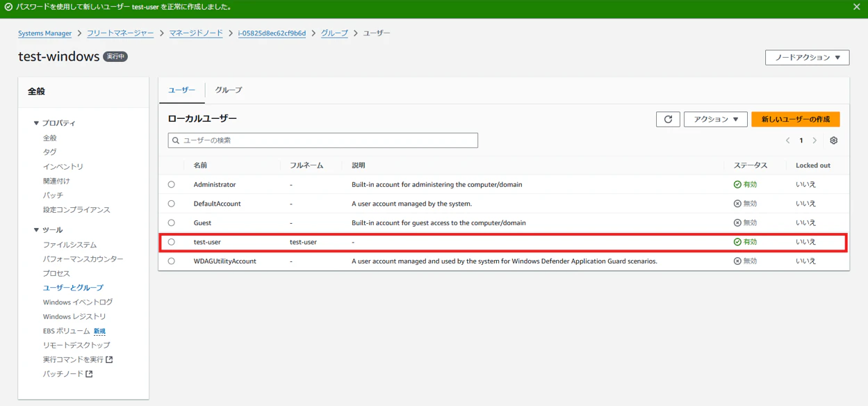The image size is (868, 406).
Task: Open マネージドノード breadcrumb link
Action: click(x=196, y=33)
